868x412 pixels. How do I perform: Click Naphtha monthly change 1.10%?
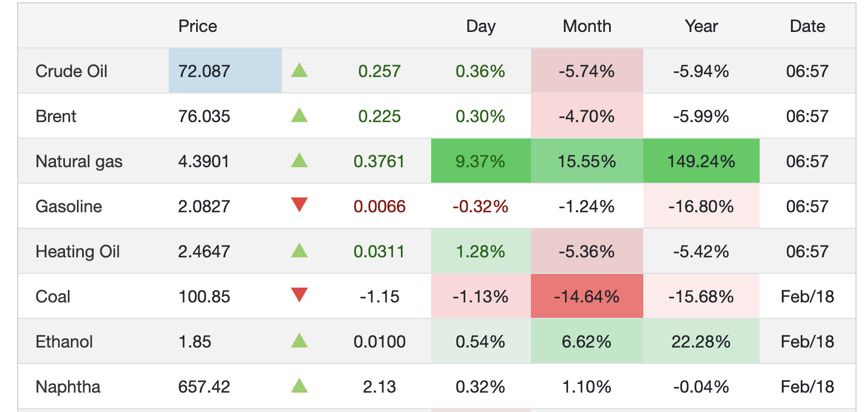click(587, 386)
